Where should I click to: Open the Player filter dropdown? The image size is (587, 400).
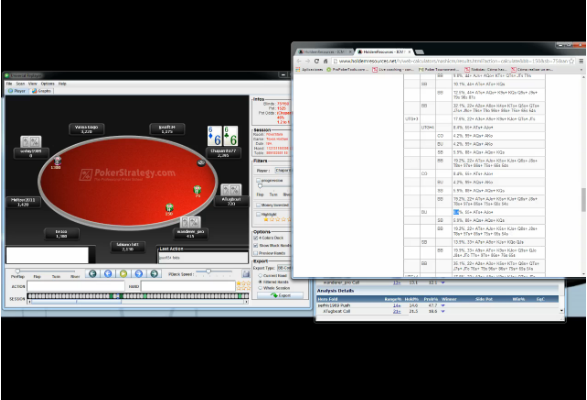tap(282, 170)
